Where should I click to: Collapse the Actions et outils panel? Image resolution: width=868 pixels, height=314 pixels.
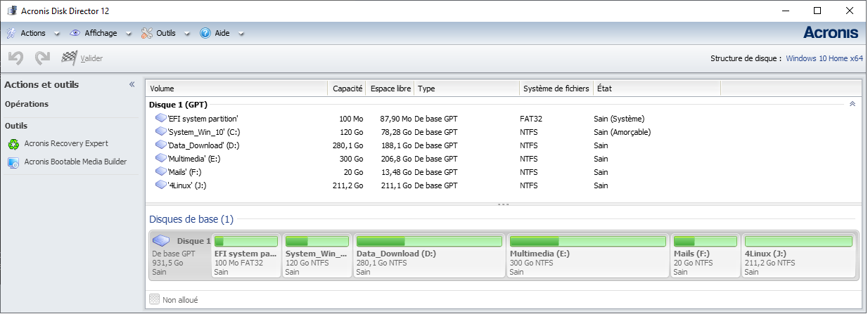coord(132,84)
